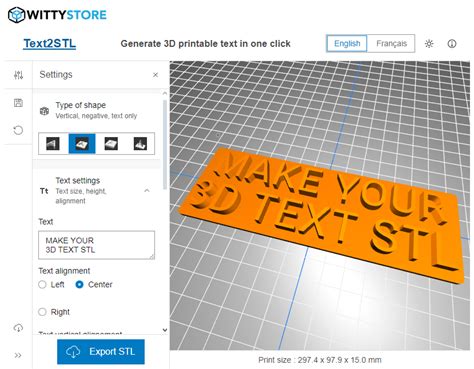Click the Export STL button
This screenshot has width=474, height=369.
(x=101, y=352)
